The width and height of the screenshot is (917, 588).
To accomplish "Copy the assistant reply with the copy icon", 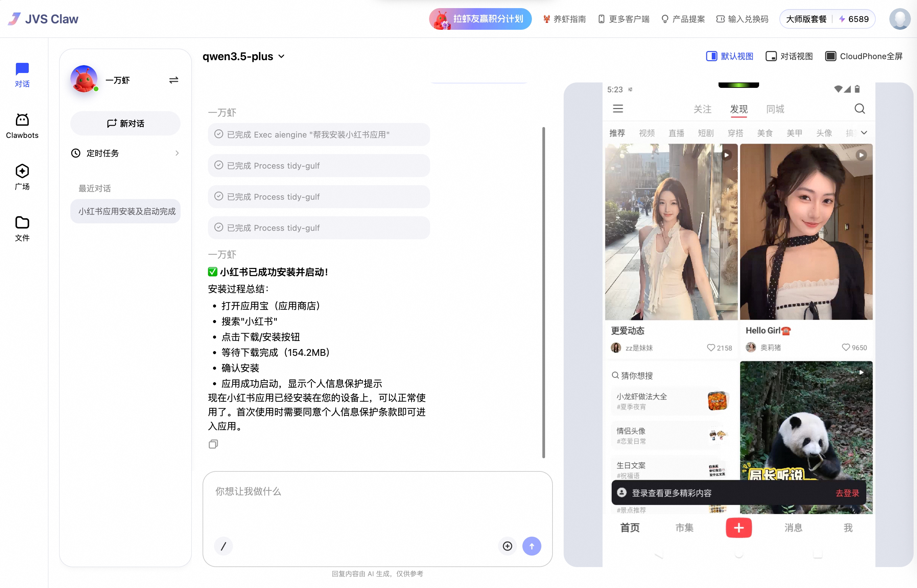I will [213, 444].
